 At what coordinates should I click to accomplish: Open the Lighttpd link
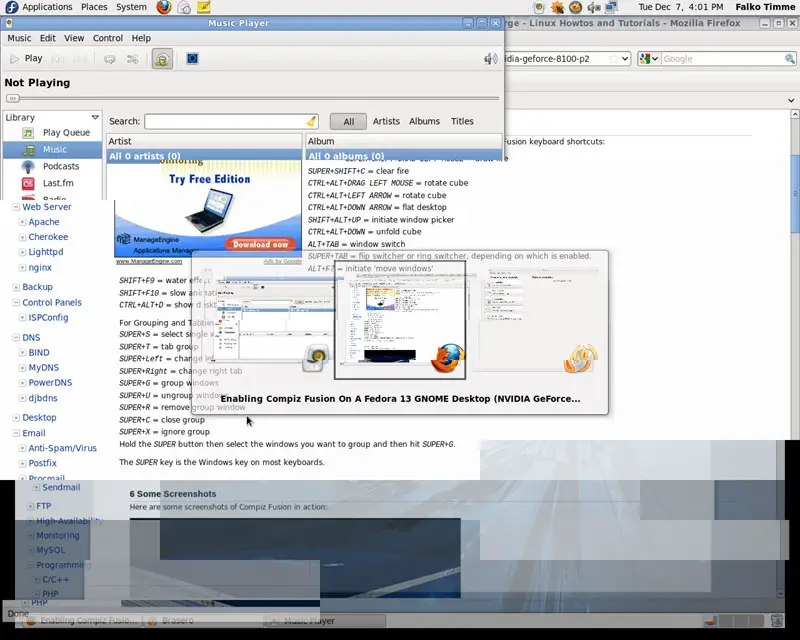coord(46,252)
